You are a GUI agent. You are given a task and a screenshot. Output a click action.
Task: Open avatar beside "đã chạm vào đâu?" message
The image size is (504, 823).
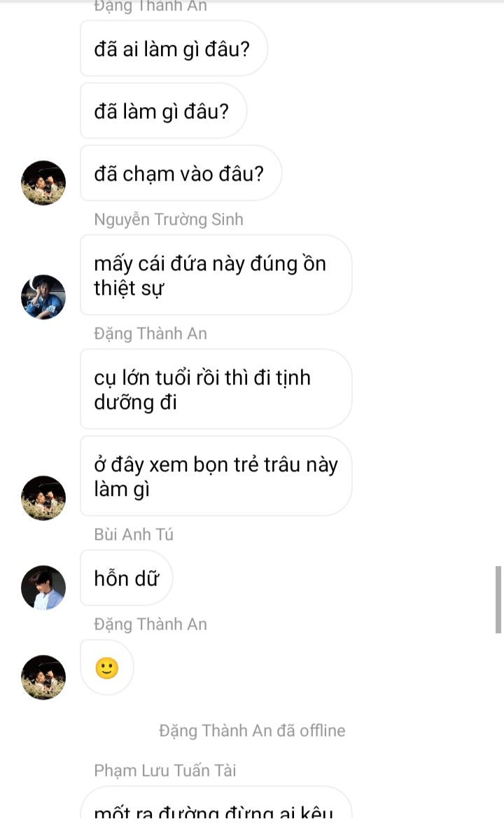pos(43,183)
